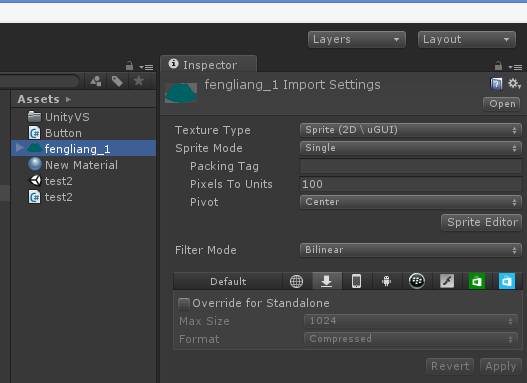Open the Max Size dropdown
Image resolution: width=527 pixels, height=383 pixels.
[411, 321]
